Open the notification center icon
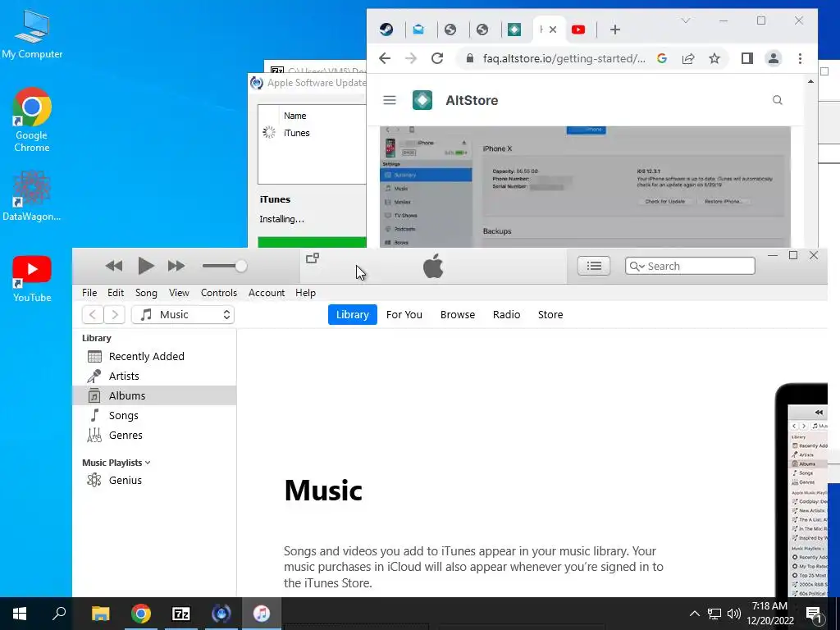Image resolution: width=840 pixels, height=630 pixels. 815,614
